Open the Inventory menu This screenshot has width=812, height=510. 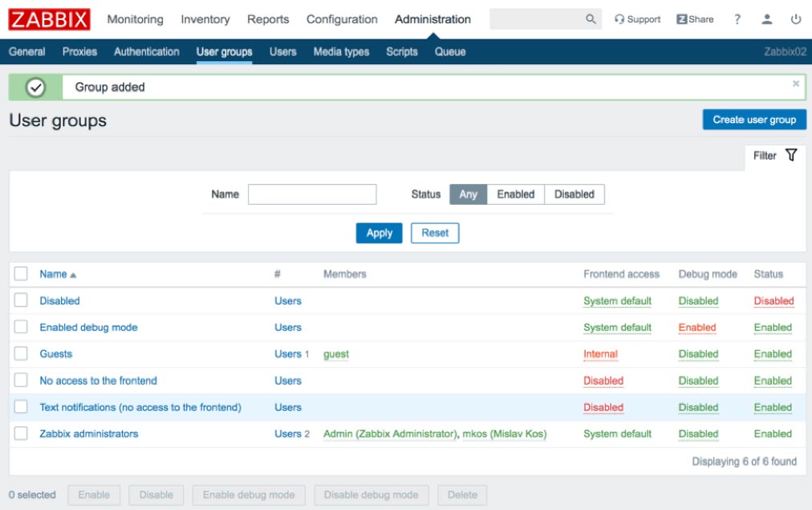point(205,19)
